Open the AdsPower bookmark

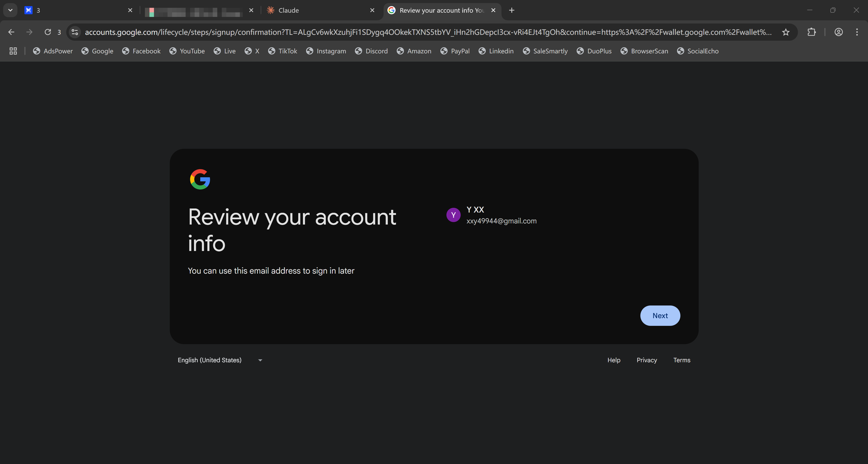coord(53,51)
